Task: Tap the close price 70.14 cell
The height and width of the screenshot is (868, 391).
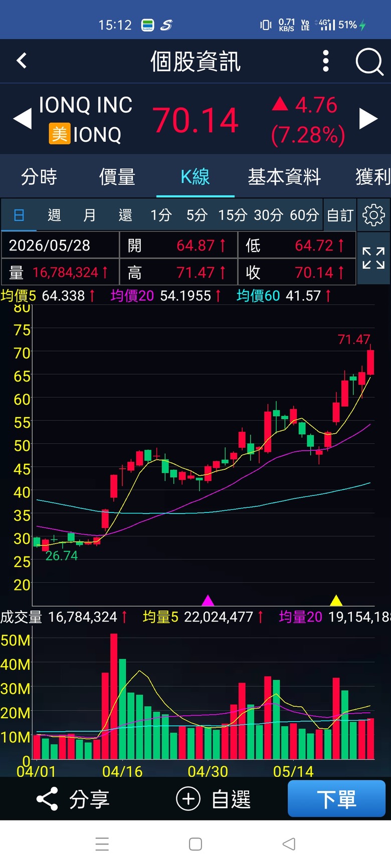Action: [297, 272]
